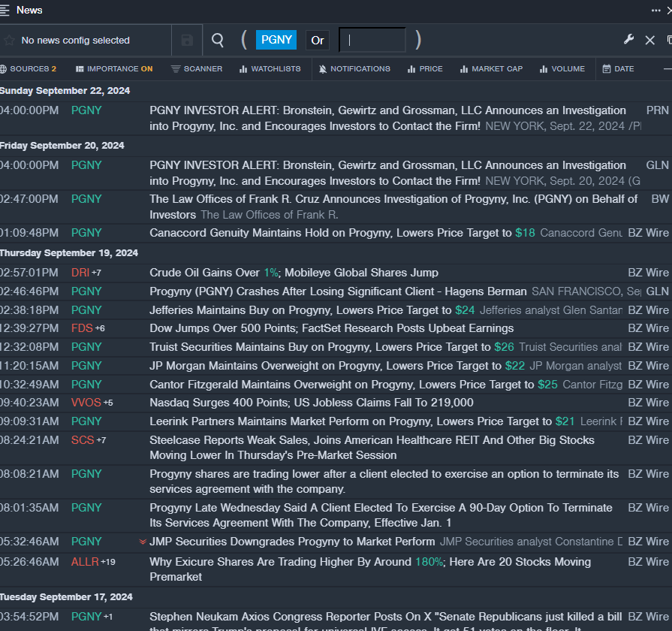The height and width of the screenshot is (631, 672).
Task: Clear the search with the X icon
Action: (x=650, y=40)
